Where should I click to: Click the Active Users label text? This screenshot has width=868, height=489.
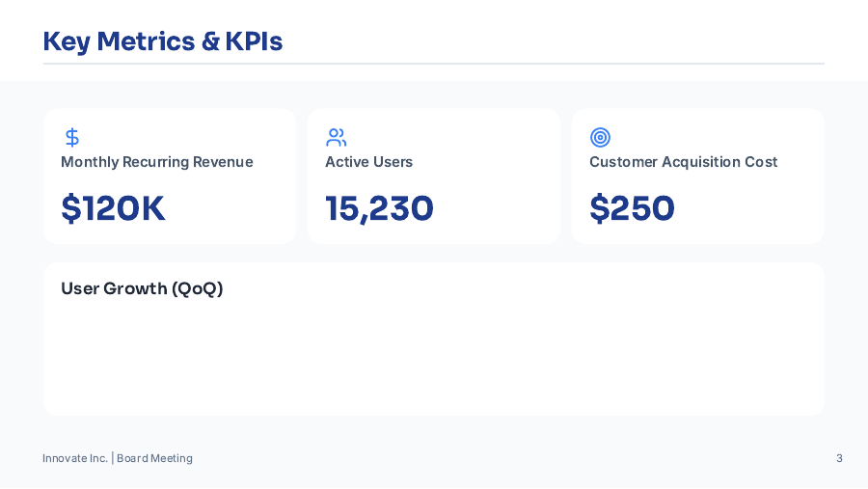(368, 162)
